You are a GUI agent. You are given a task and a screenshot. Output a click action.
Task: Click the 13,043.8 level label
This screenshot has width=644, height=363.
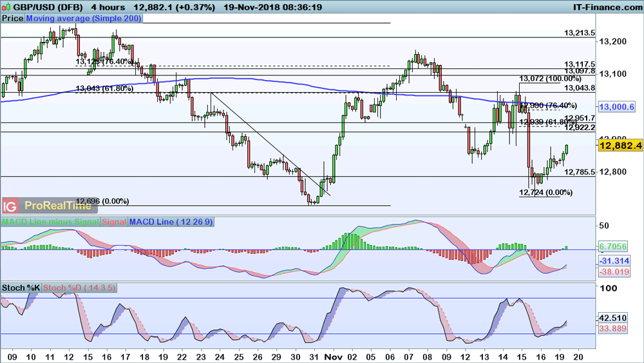(580, 88)
